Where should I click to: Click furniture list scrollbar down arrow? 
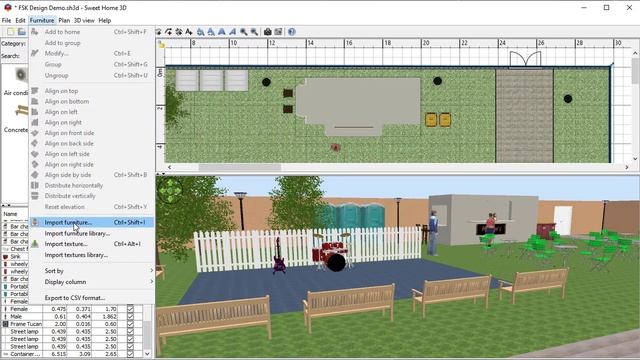(147, 354)
